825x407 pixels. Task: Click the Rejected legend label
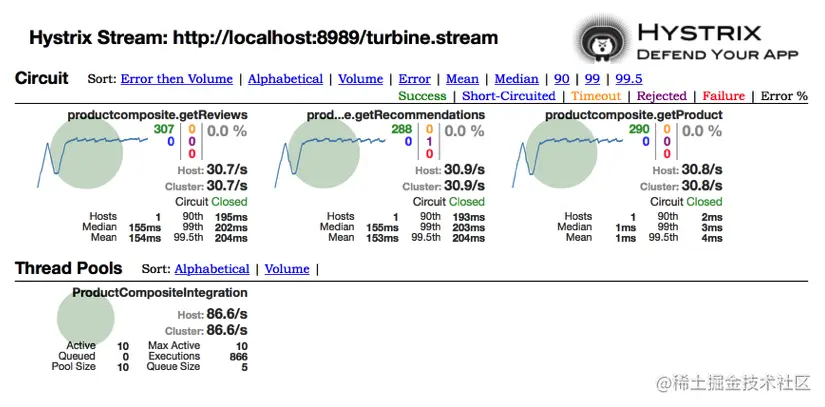click(662, 96)
